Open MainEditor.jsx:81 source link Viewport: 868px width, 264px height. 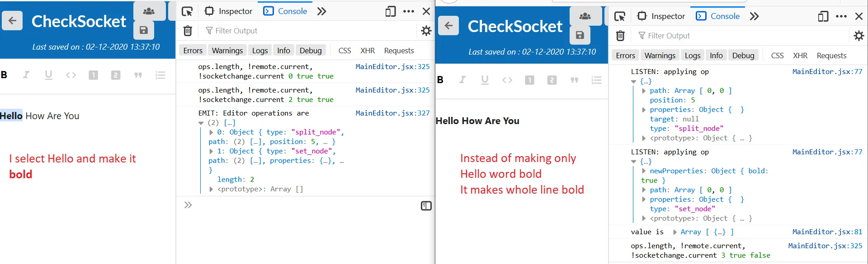tap(827, 232)
